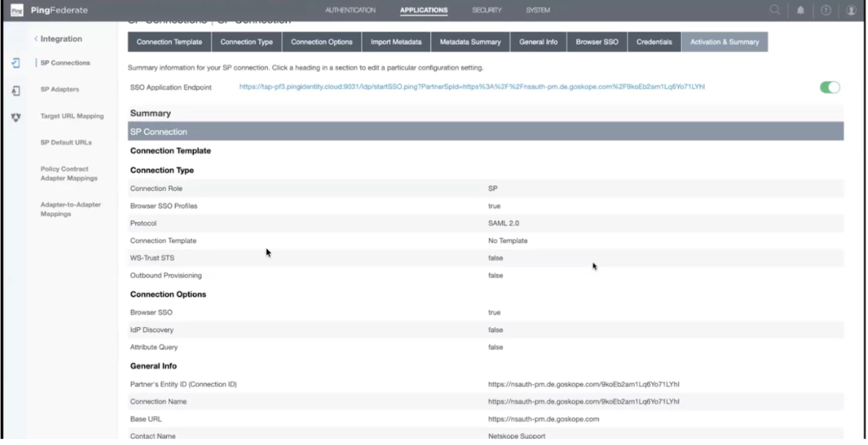
Task: Open the SECURITY menu
Action: [x=487, y=10]
